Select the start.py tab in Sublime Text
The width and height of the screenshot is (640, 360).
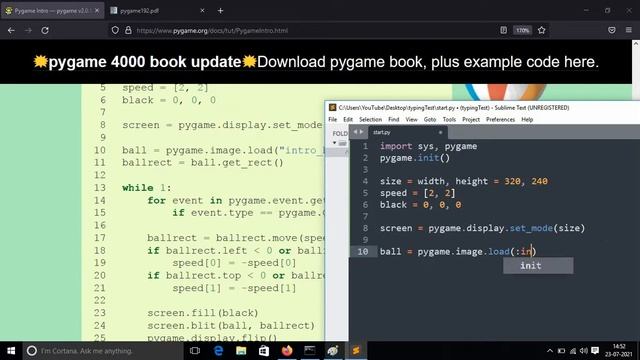pyautogui.click(x=407, y=132)
